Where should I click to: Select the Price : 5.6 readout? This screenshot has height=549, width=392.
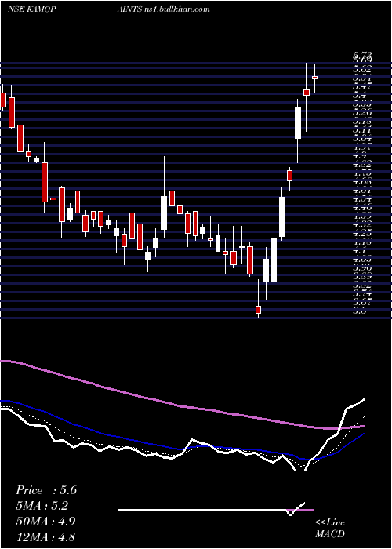[46, 490]
